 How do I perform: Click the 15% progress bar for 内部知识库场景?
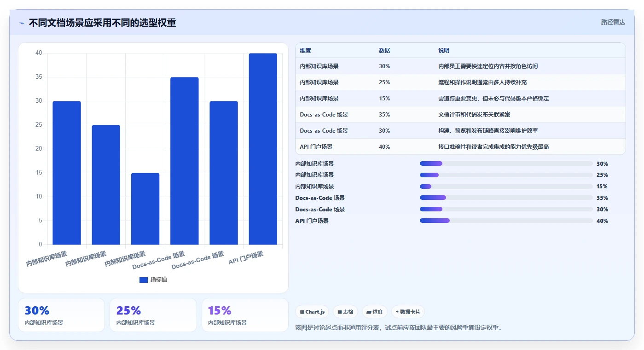[x=506, y=187]
